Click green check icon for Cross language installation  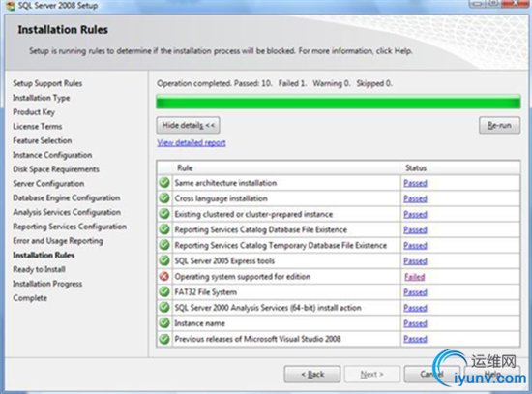pyautogui.click(x=164, y=198)
